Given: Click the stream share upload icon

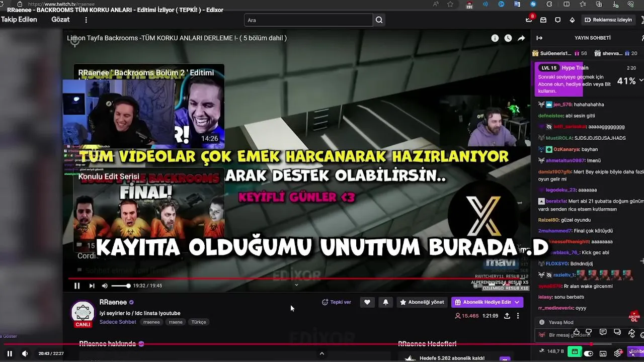Looking at the screenshot, I should (x=507, y=316).
